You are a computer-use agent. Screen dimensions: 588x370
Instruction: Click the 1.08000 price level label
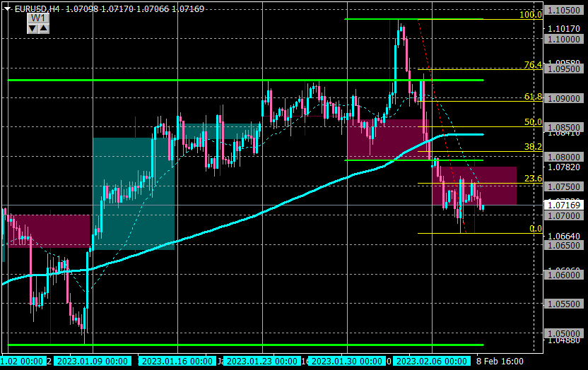click(x=563, y=157)
